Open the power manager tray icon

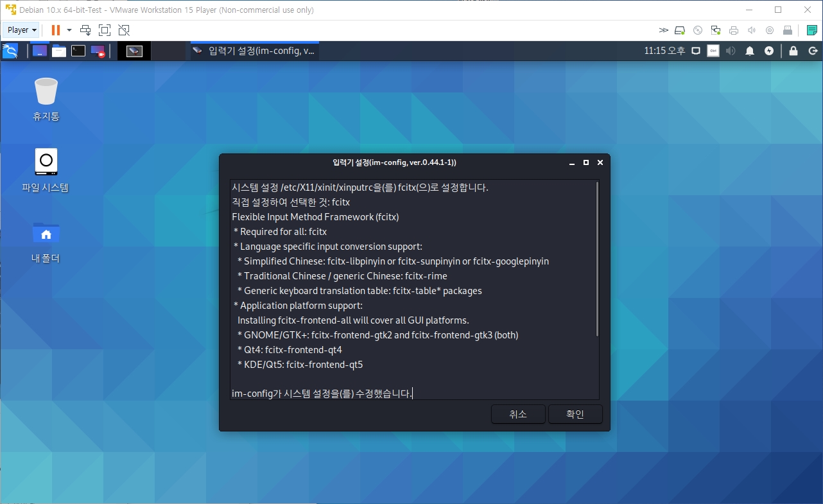[x=769, y=51]
